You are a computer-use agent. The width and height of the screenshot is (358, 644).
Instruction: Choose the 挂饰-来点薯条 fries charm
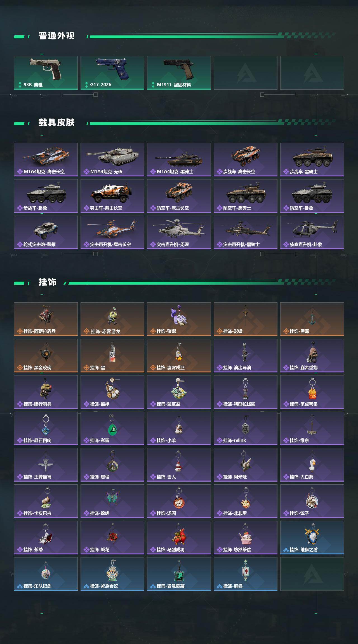[x=312, y=392]
